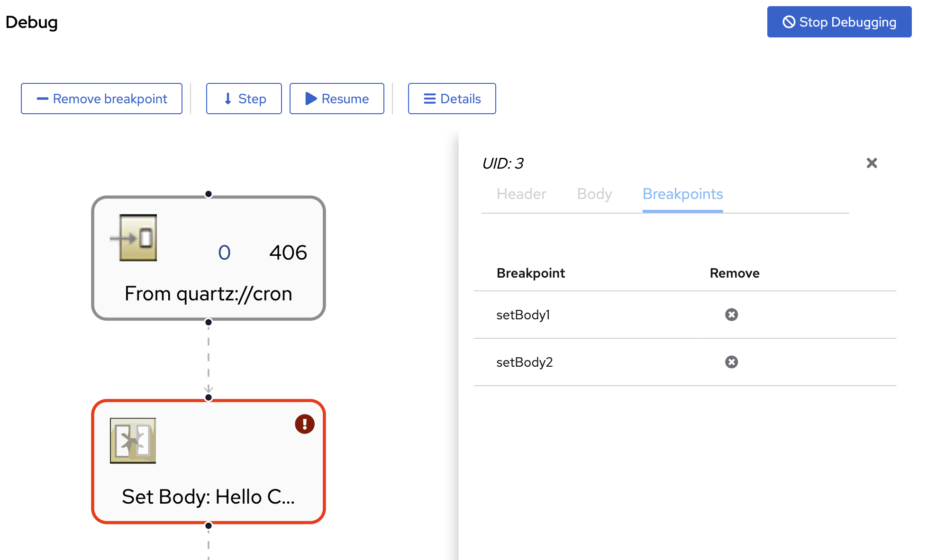927x560 pixels.
Task: Click the error badge on Set Body node
Action: click(x=304, y=424)
